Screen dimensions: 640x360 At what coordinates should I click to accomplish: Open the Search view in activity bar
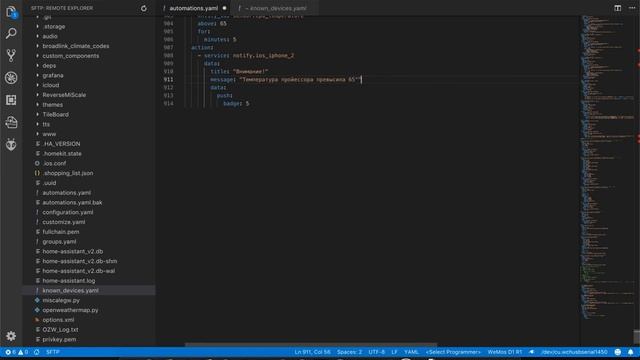pos(11,33)
